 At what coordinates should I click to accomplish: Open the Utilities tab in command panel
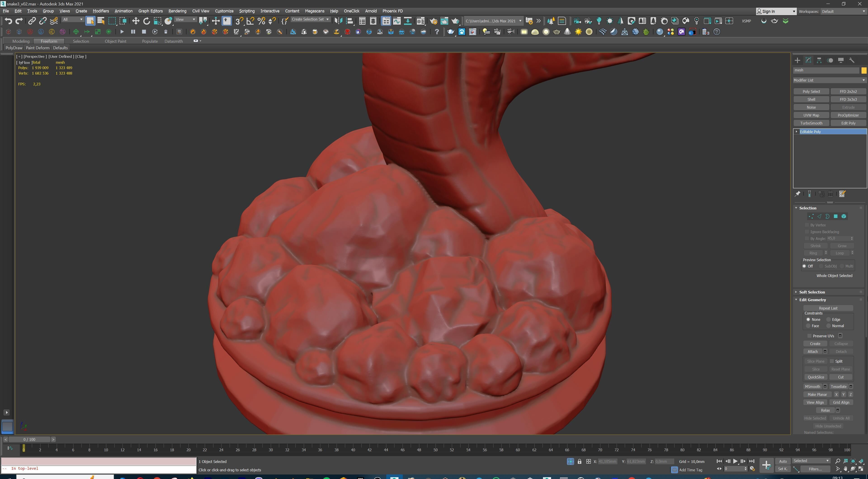click(852, 60)
